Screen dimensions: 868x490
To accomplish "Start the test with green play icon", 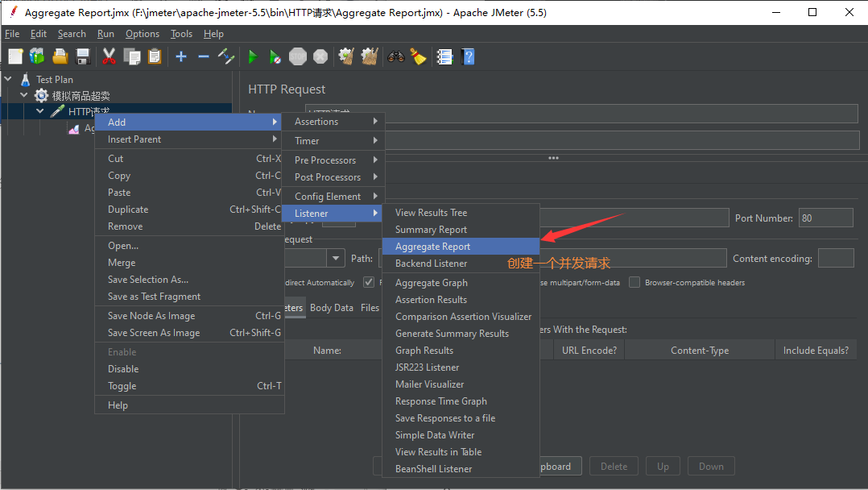I will [253, 56].
